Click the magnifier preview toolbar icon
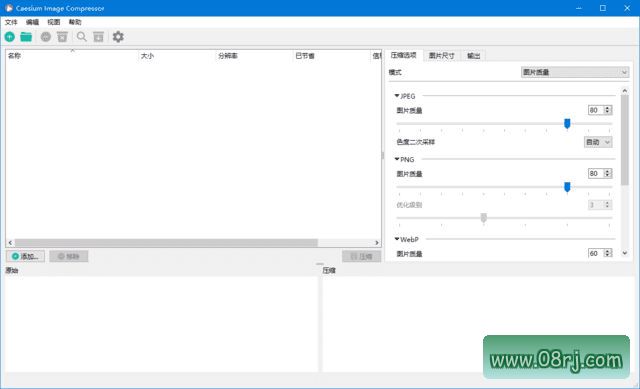The height and width of the screenshot is (389, 640). (x=82, y=37)
